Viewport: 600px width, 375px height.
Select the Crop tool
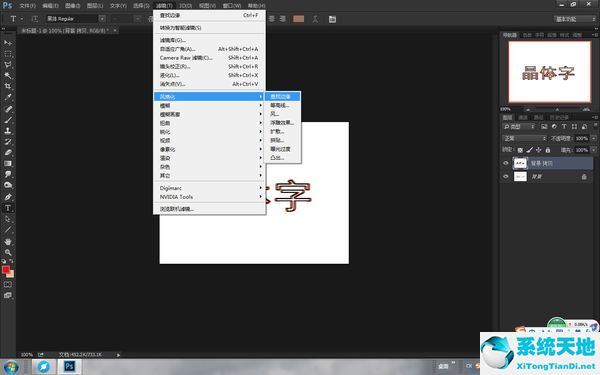[x=8, y=86]
